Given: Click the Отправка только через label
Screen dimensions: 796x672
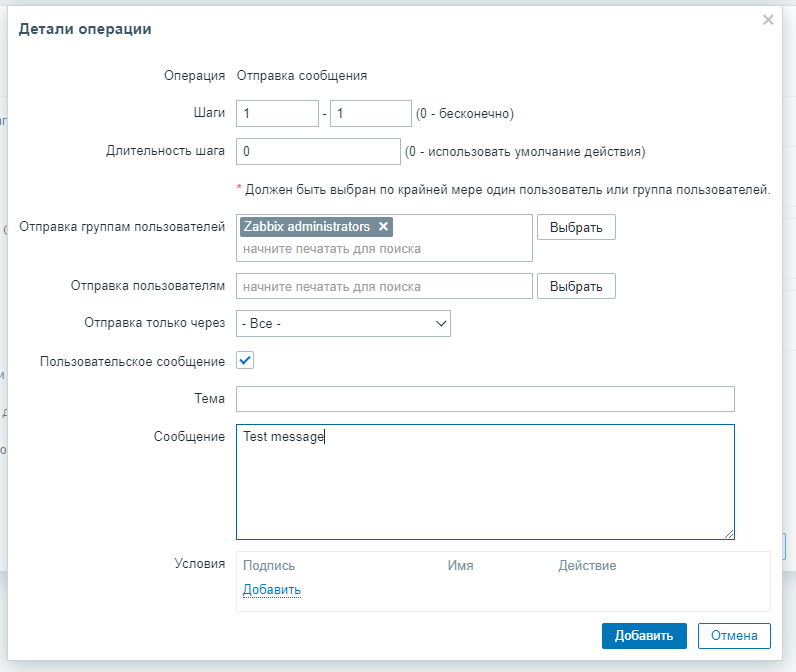Looking at the screenshot, I should pos(154,323).
